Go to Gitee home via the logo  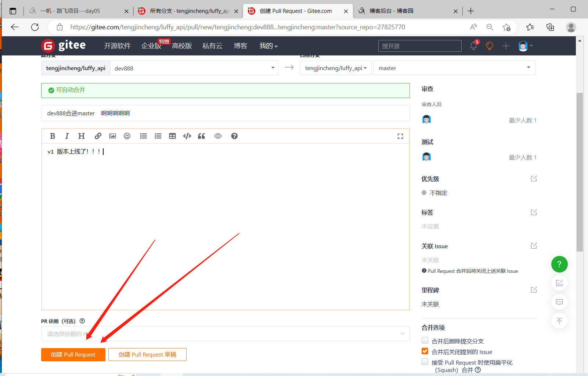coord(63,46)
